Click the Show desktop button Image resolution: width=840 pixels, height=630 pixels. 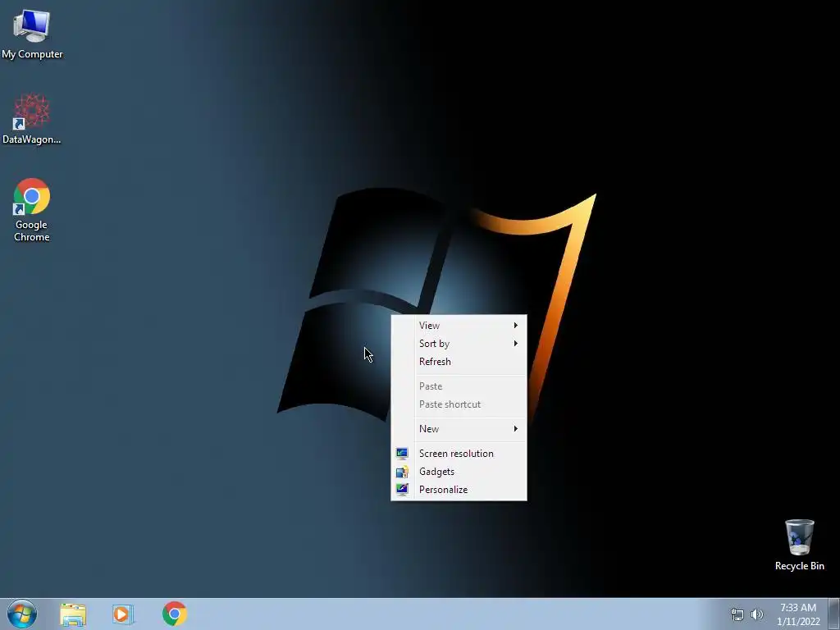(834, 614)
